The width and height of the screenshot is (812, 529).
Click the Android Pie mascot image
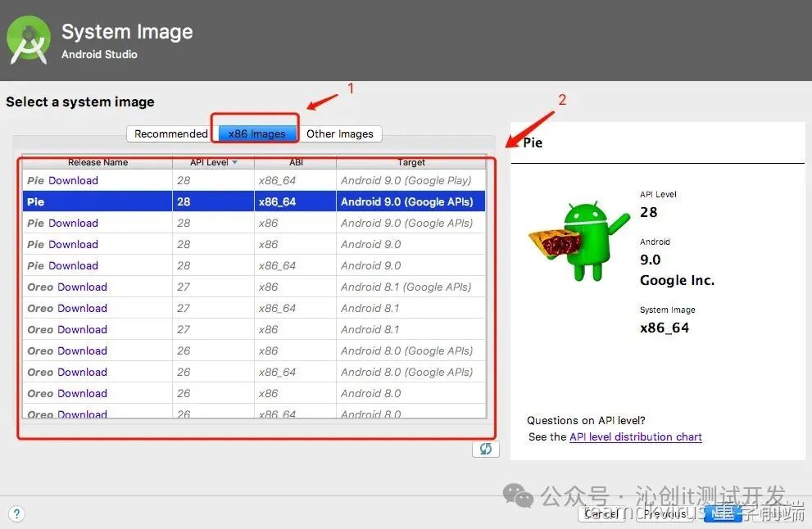point(578,241)
